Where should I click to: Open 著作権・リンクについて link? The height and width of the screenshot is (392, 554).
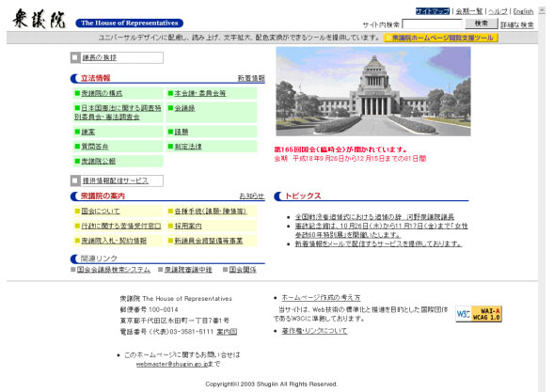(x=314, y=331)
